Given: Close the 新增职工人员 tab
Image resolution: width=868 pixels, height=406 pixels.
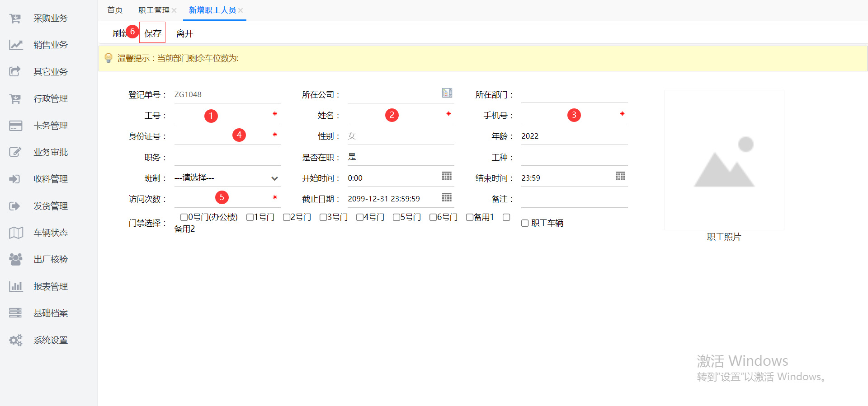Looking at the screenshot, I should (241, 10).
